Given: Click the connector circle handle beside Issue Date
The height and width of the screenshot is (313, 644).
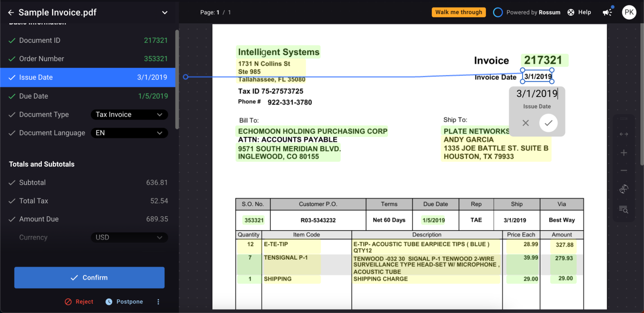Looking at the screenshot, I should coord(185,77).
